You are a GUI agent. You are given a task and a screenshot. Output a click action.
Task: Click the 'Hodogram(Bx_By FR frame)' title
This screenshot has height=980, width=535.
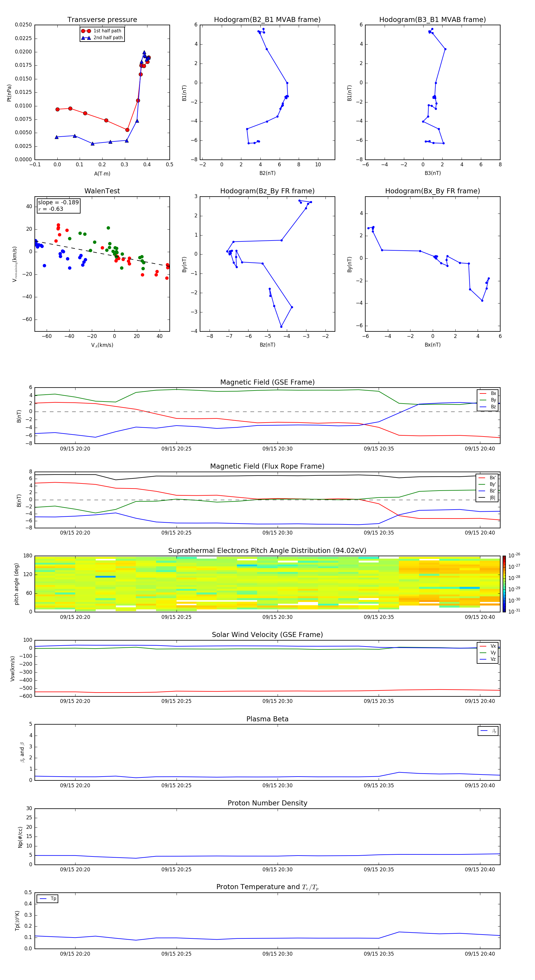coord(432,191)
